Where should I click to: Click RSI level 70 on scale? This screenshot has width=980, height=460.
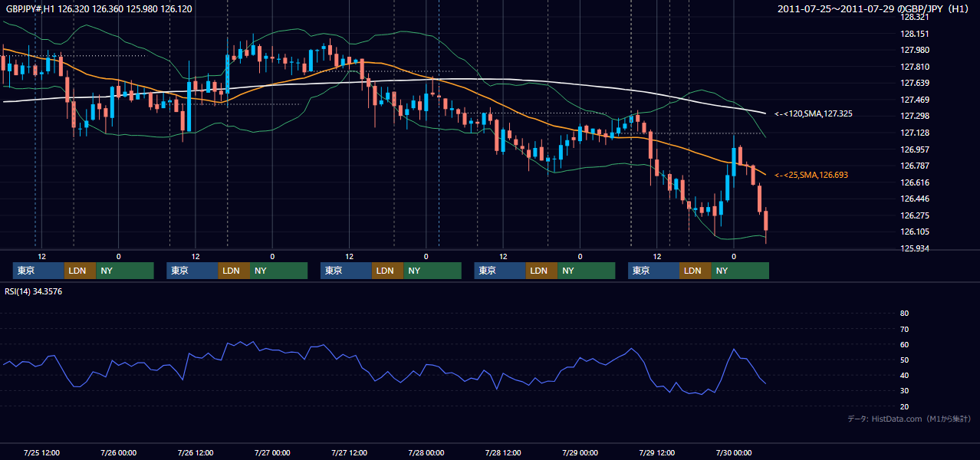click(x=904, y=329)
